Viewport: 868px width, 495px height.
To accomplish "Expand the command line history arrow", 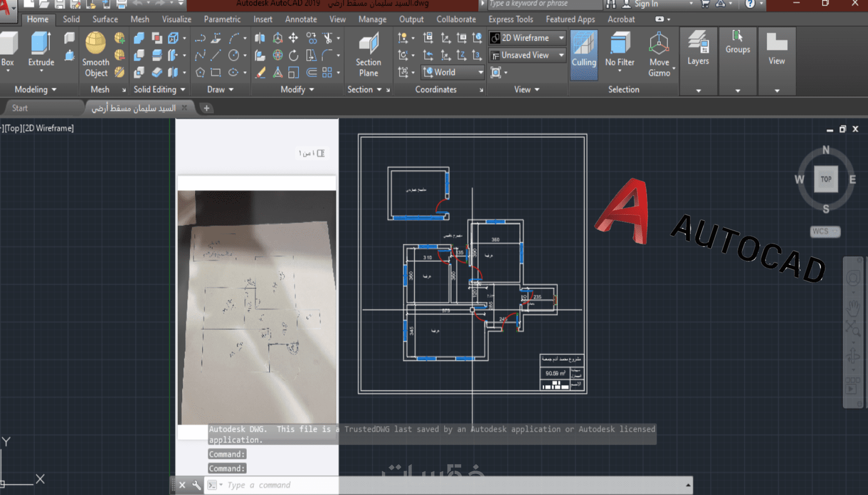I will pyautogui.click(x=688, y=485).
